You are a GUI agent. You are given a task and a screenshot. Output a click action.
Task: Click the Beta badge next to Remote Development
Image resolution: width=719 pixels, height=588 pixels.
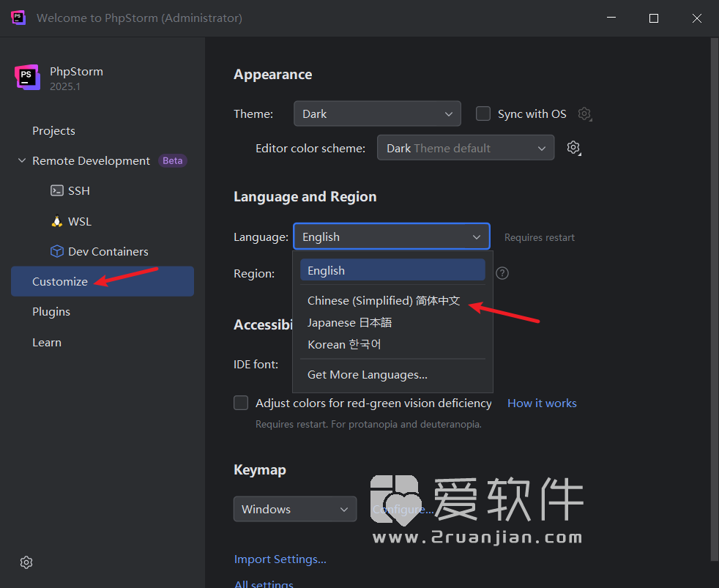coord(172,160)
